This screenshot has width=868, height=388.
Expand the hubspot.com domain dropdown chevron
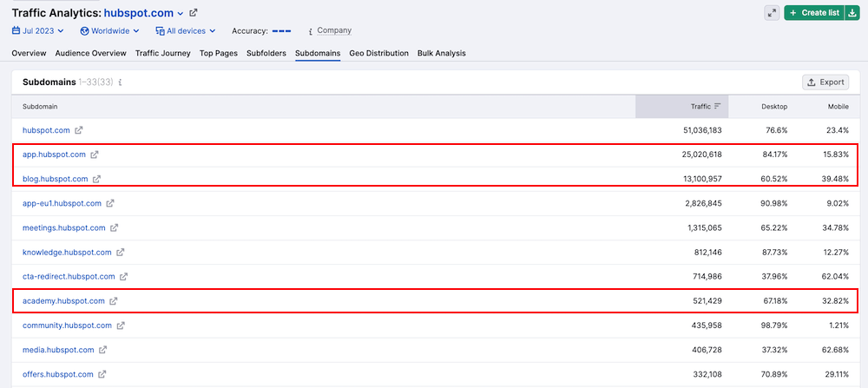tap(180, 13)
